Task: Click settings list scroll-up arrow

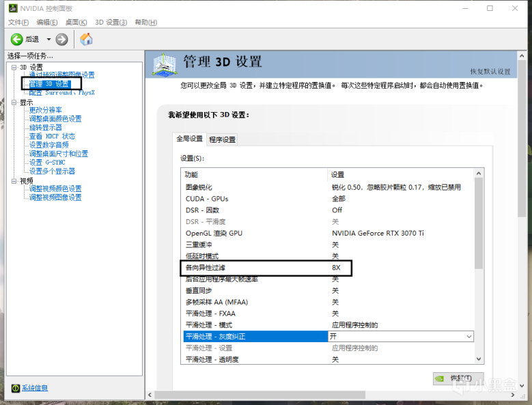Action: click(x=479, y=173)
